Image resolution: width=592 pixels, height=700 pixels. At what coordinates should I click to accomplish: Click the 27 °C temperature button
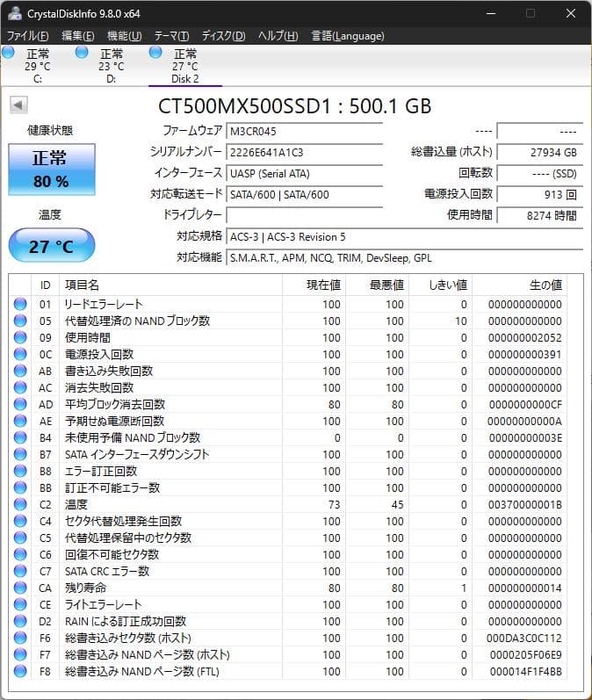pyautogui.click(x=51, y=246)
